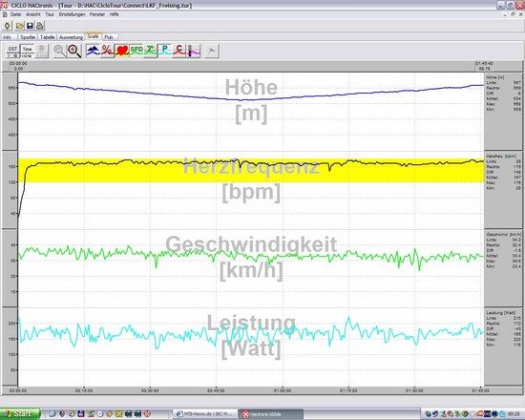Switch x-axis to Time mode

[x=27, y=51]
